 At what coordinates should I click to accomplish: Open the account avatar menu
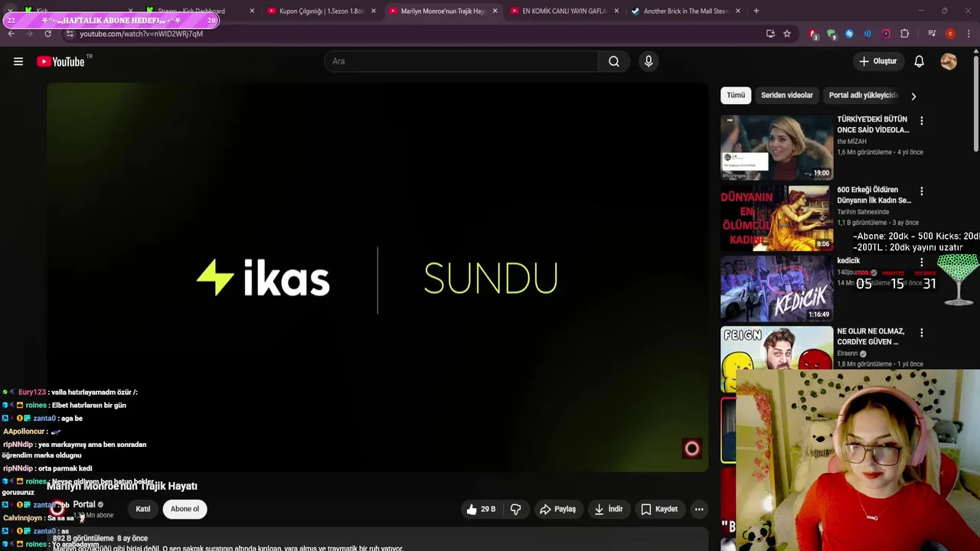[x=949, y=61]
